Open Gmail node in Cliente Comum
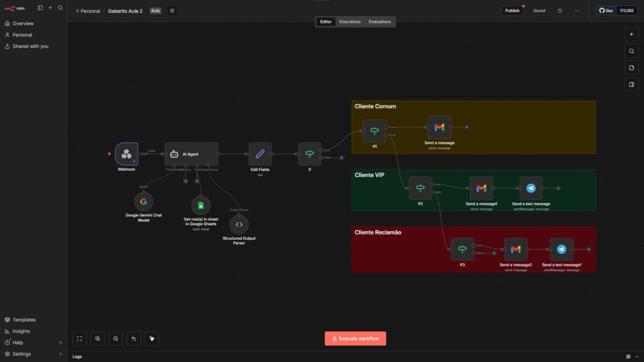This screenshot has width=644, height=362. tap(439, 127)
